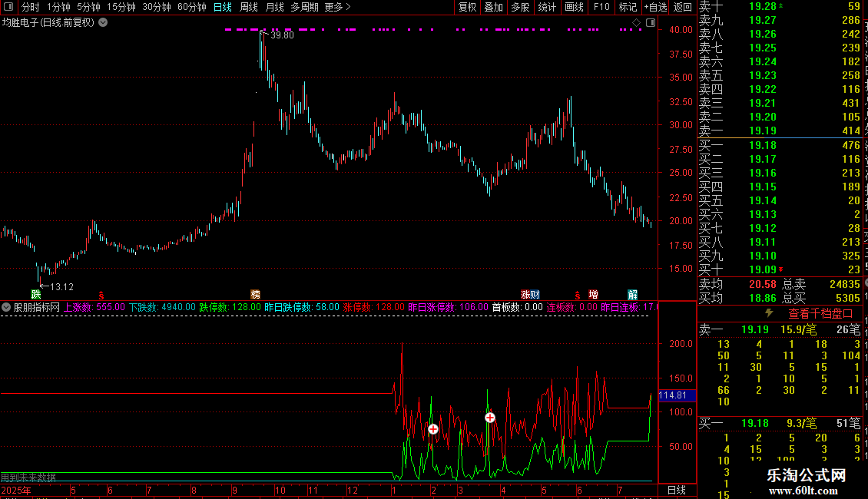Open the 复权 adjustment menu
Screen dimensions: 868x499
(467, 7)
